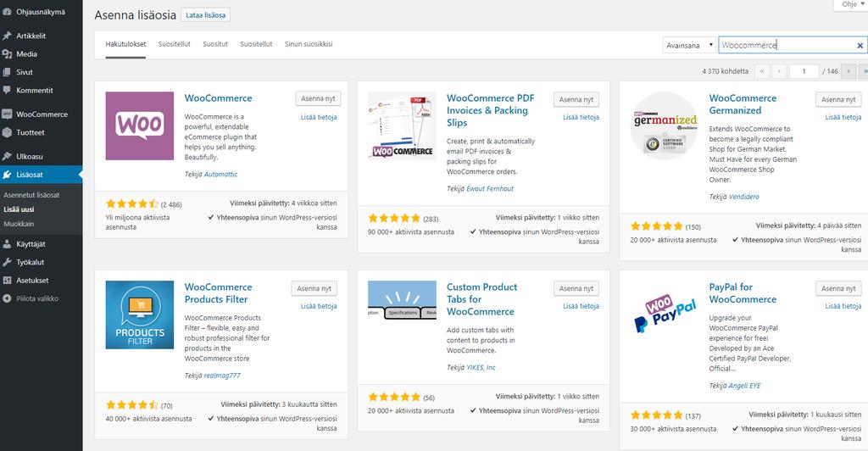Image resolution: width=868 pixels, height=451 pixels.
Task: Open the Avainsana search type dropdown
Action: tap(688, 46)
